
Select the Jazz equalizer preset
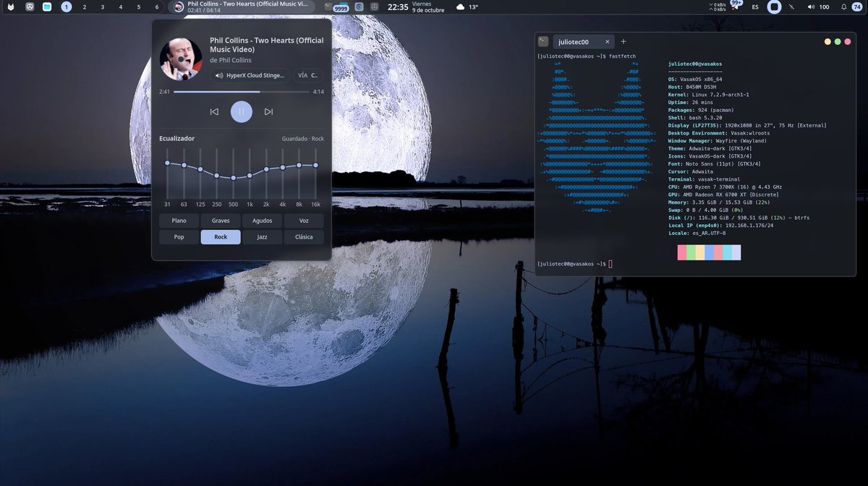tap(262, 237)
